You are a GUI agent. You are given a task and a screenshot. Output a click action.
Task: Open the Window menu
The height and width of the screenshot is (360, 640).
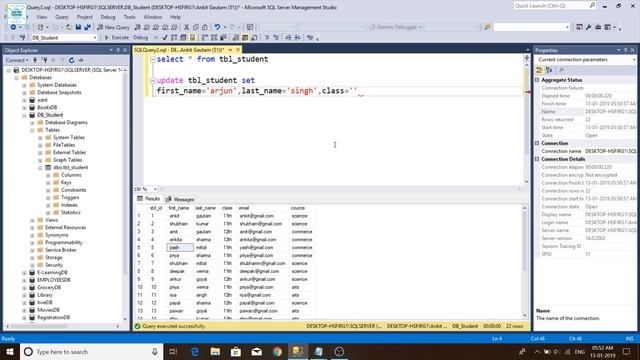coord(153,17)
